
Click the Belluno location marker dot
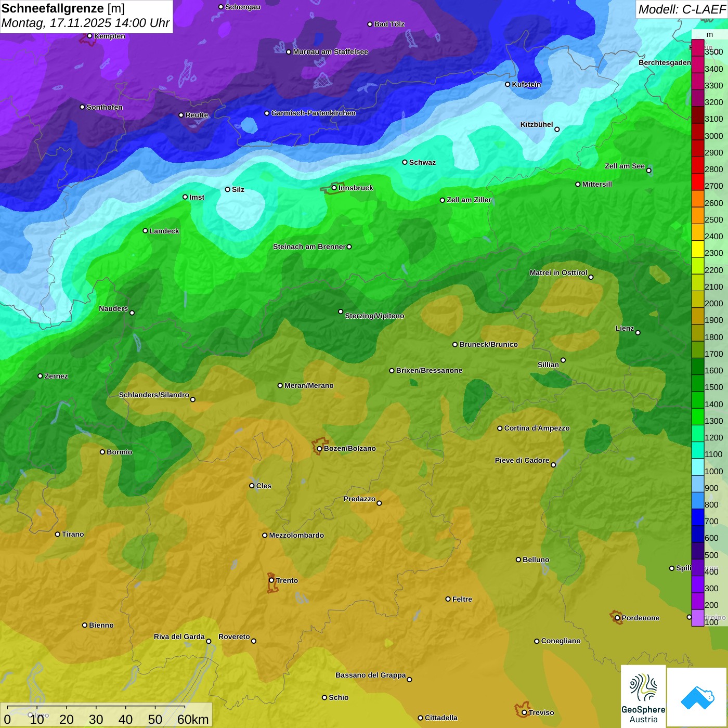pos(518,560)
